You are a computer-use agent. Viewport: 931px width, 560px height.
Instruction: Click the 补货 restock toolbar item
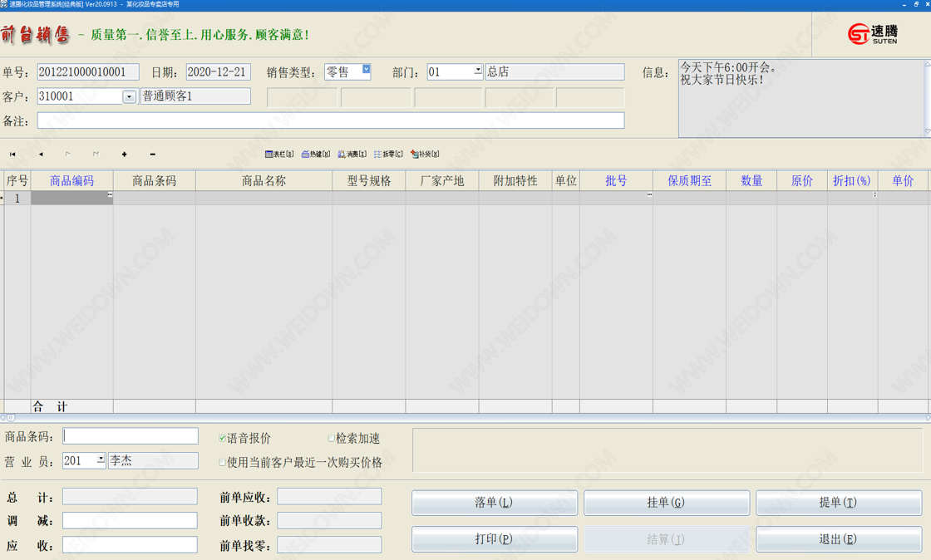click(425, 155)
